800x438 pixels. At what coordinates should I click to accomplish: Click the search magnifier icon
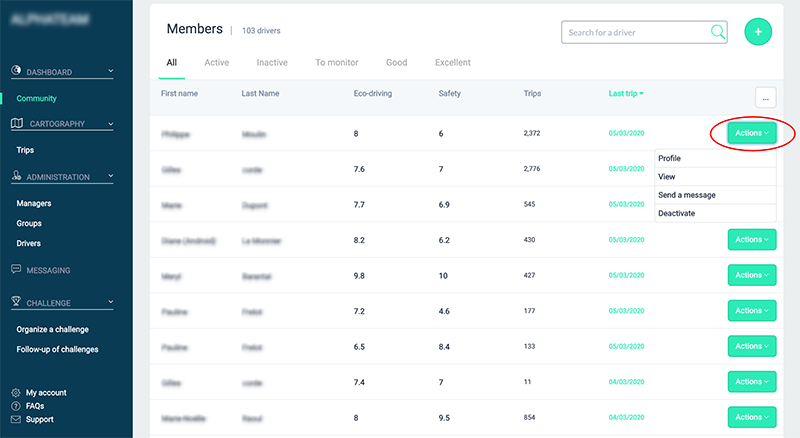tap(718, 32)
